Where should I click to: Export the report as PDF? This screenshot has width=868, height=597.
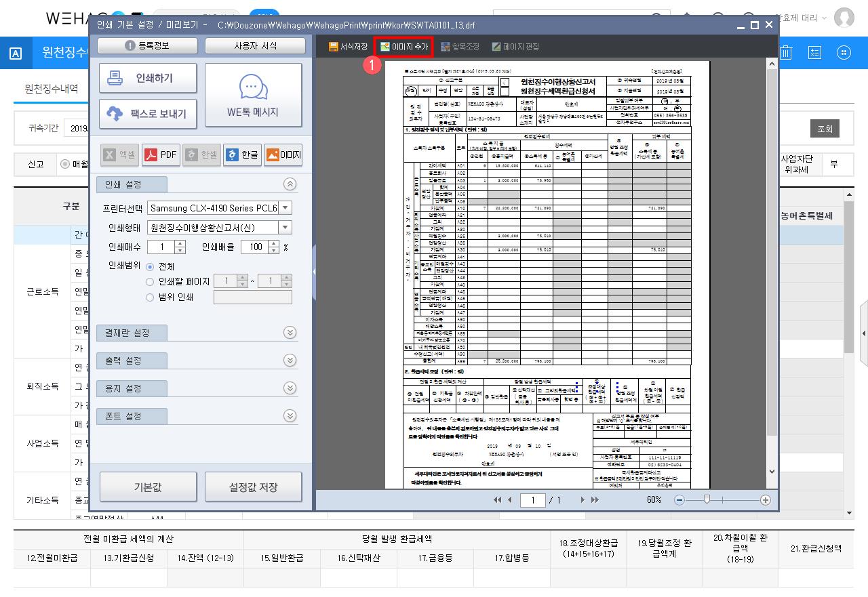click(159, 155)
